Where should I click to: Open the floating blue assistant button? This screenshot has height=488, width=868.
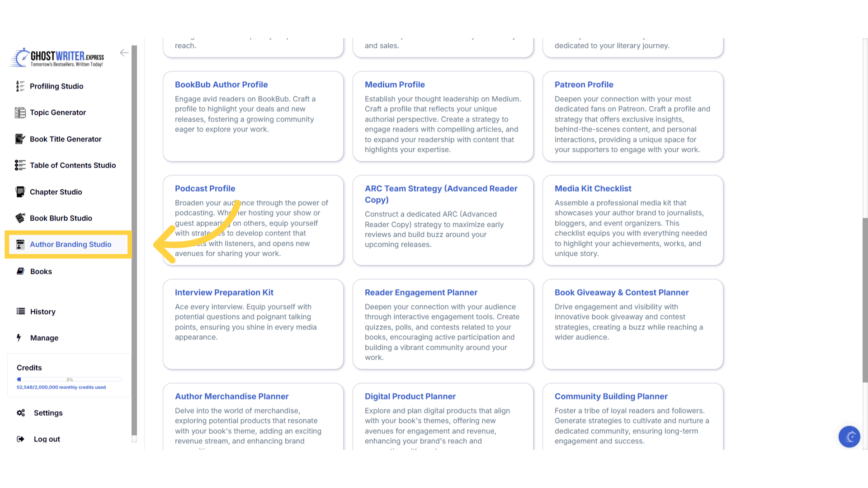click(x=849, y=436)
